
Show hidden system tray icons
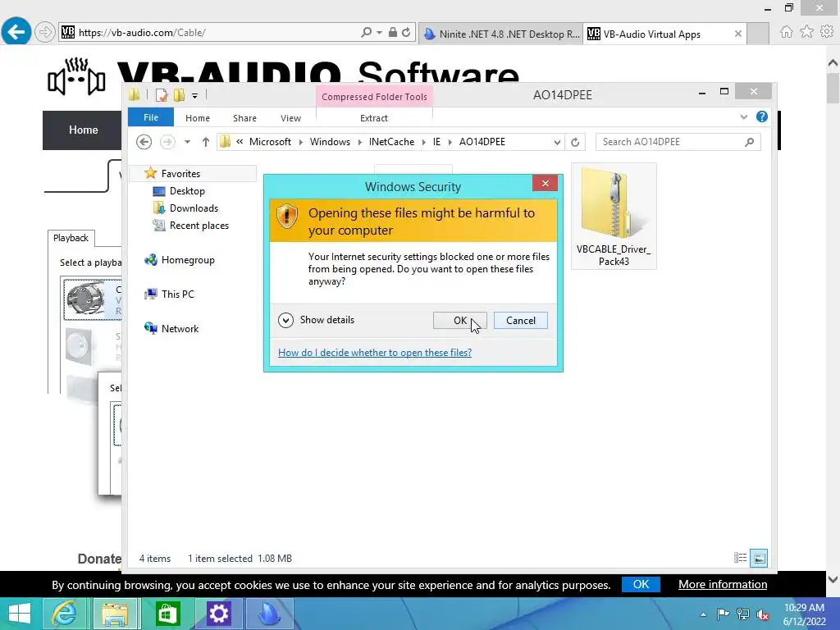click(x=703, y=614)
